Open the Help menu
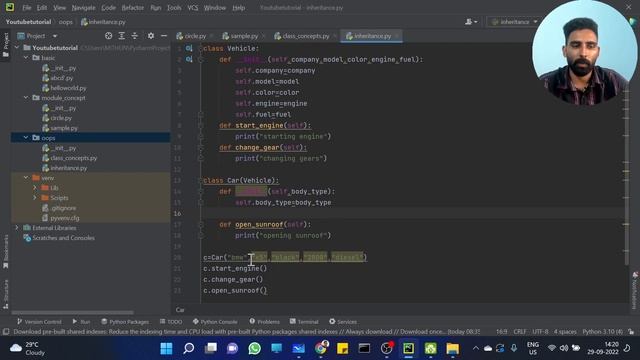The image size is (640, 360). 238,8
